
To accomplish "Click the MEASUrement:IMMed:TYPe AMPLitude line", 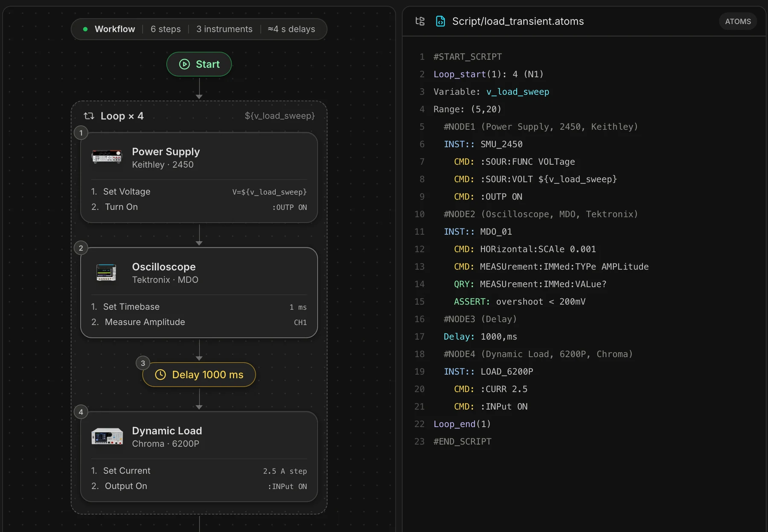I will coord(551,266).
